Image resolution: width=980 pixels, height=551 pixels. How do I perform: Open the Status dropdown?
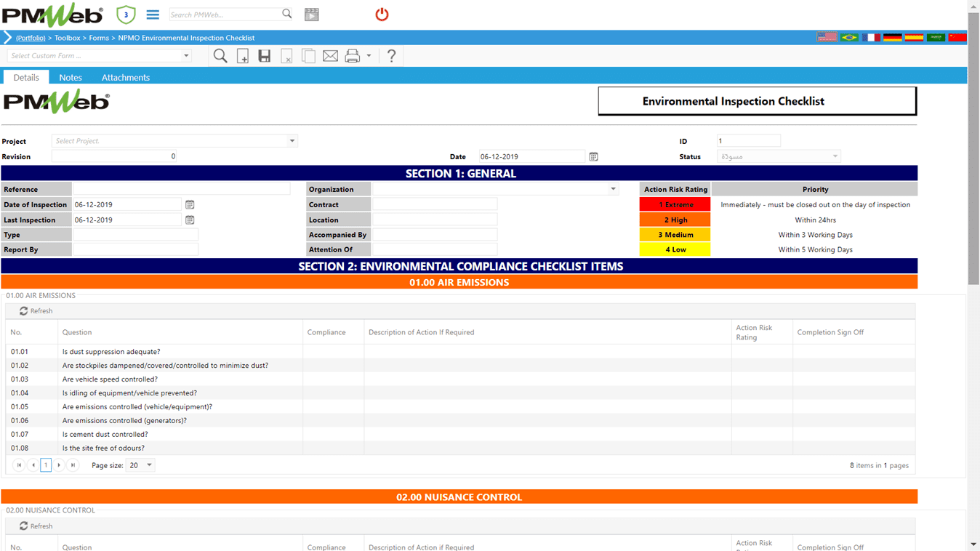point(779,156)
